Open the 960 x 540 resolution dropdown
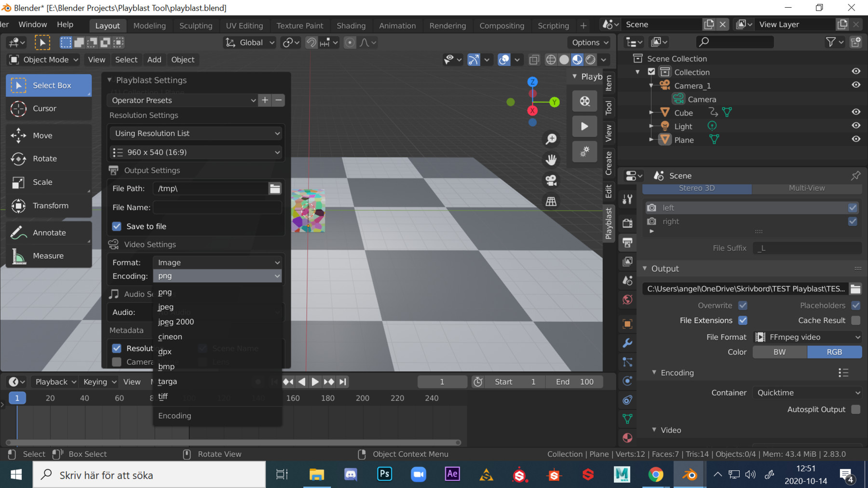This screenshot has width=868, height=488. (196, 152)
